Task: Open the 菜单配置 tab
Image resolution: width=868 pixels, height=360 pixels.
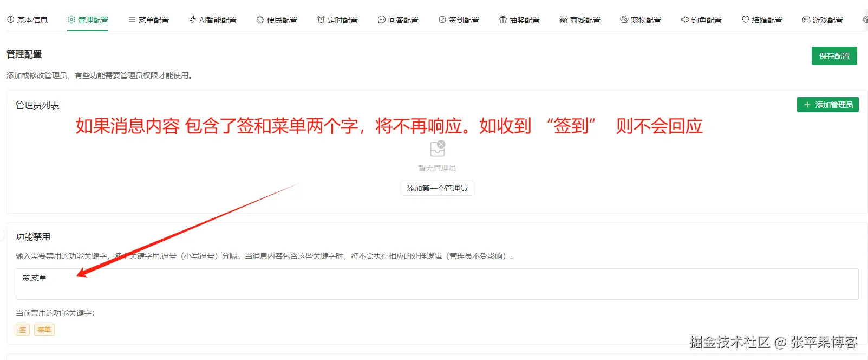Action: click(x=149, y=20)
